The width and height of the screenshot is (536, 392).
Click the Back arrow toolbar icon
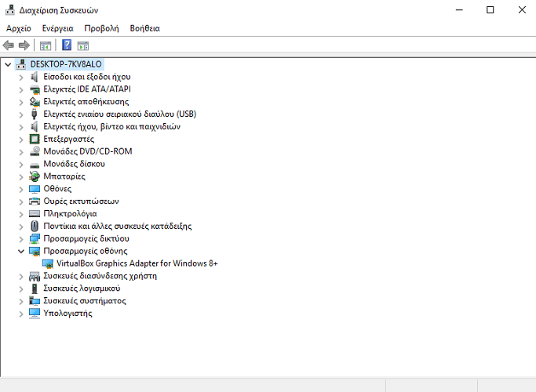pyautogui.click(x=8, y=45)
